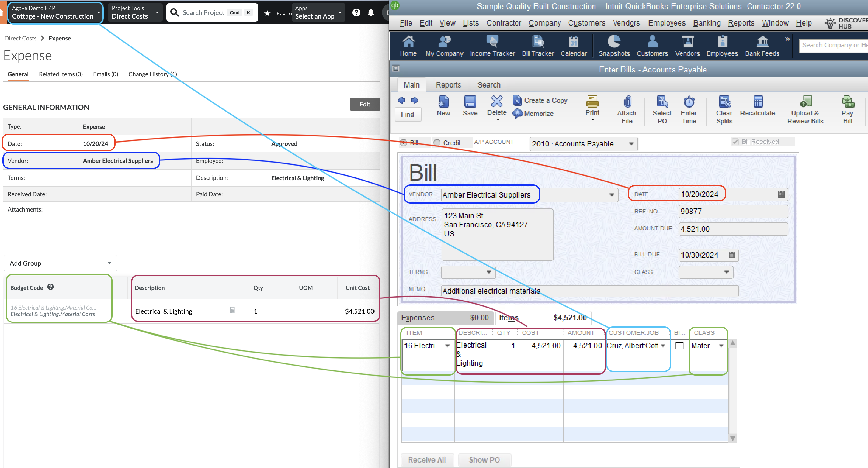Click the New bill icon in toolbar
This screenshot has width=868, height=468.
point(443,105)
